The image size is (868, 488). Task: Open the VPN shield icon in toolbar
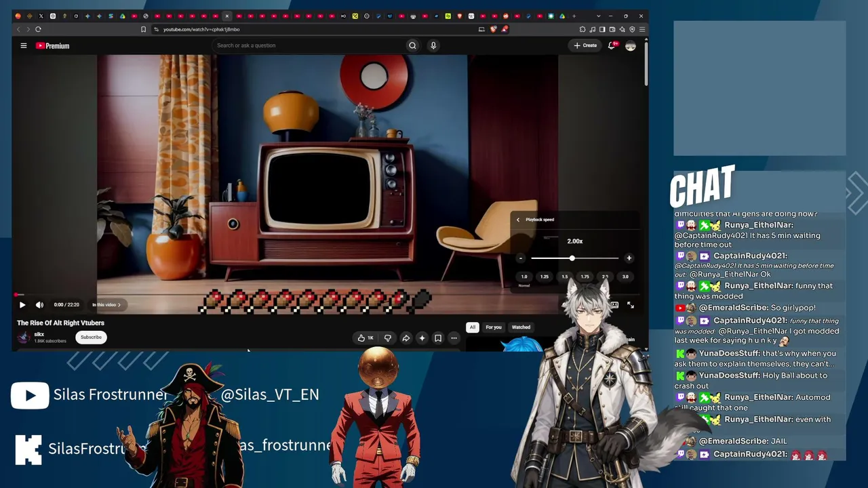coord(632,29)
